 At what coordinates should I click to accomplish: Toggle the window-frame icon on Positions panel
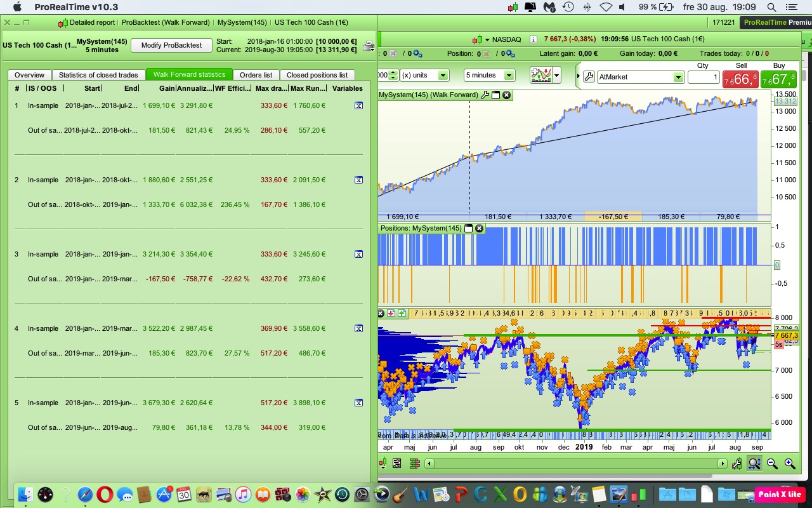469,229
